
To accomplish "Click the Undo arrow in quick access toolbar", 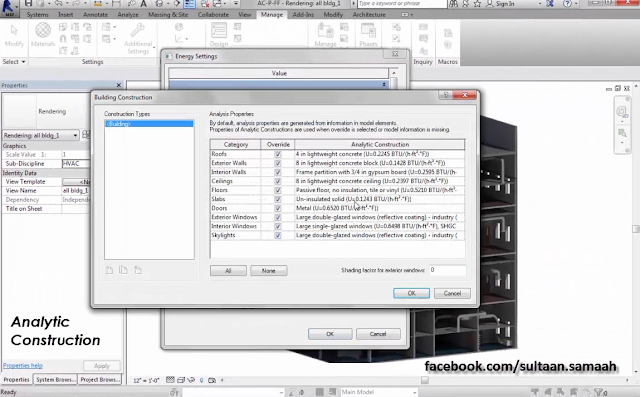I will [x=59, y=4].
